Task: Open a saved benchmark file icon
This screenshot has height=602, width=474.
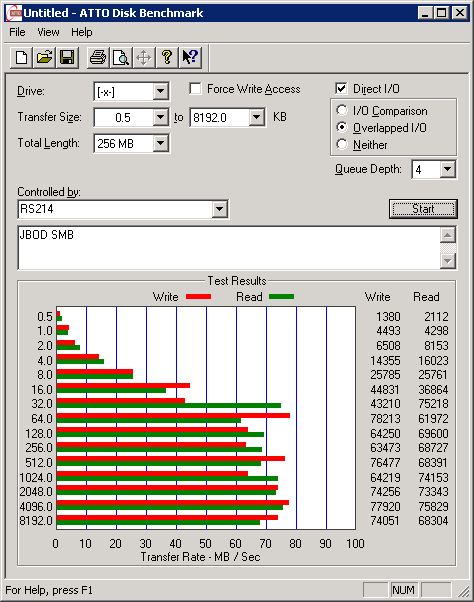Action: point(44,58)
